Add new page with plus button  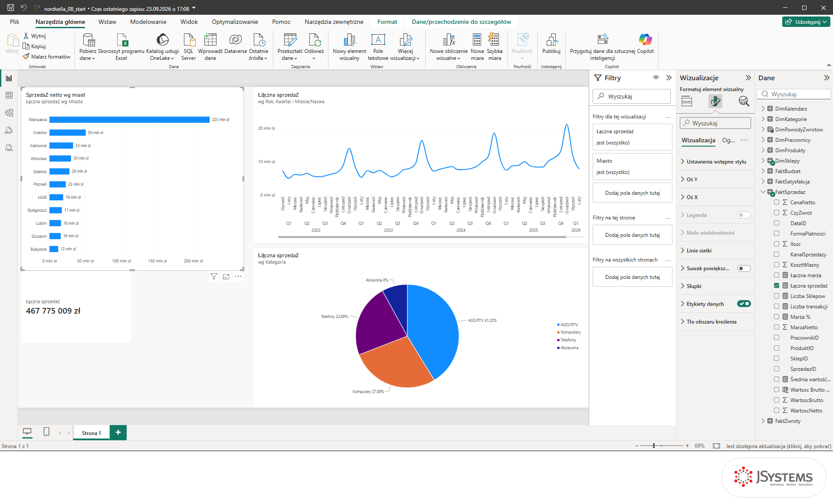click(x=118, y=432)
